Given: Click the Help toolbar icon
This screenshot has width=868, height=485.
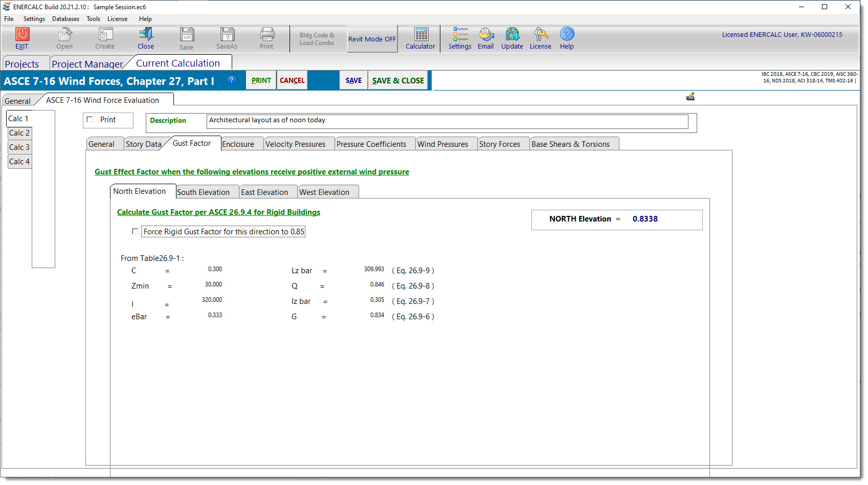Looking at the screenshot, I should 567,34.
